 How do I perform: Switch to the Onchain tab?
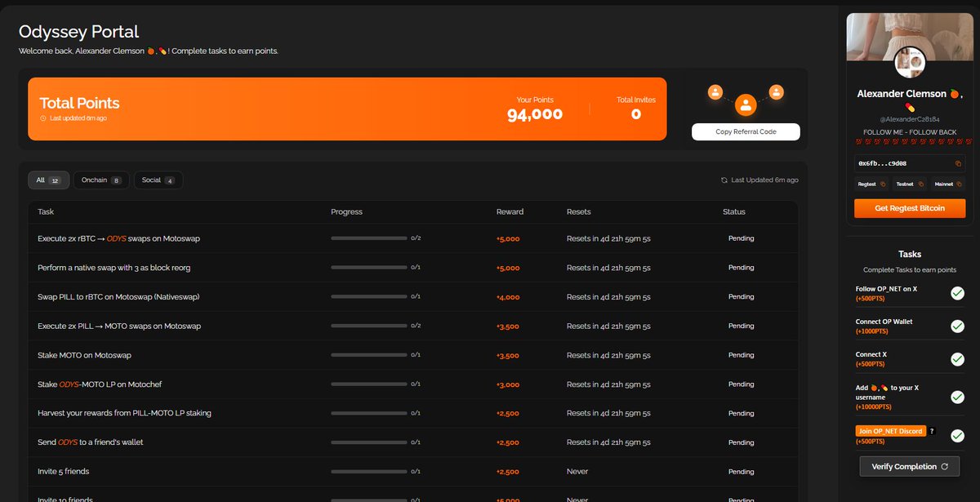[100, 180]
